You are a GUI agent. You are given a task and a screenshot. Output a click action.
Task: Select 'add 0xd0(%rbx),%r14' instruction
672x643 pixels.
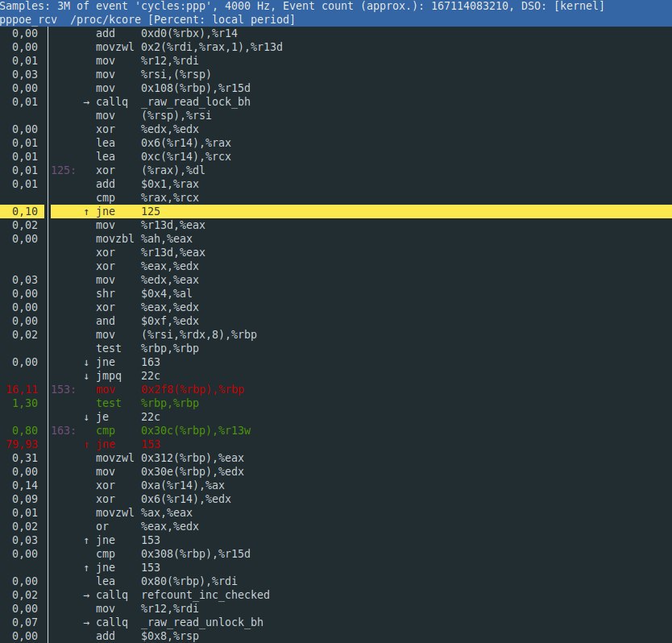coord(167,33)
